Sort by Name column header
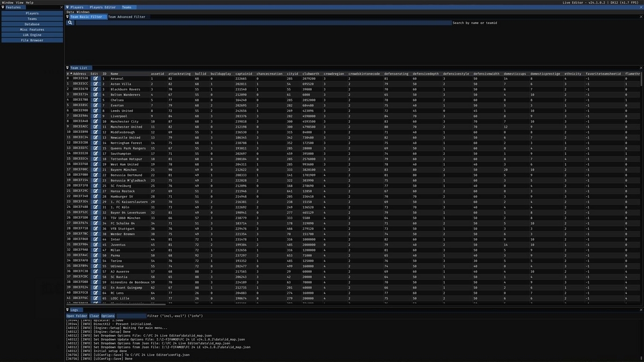Image resolution: width=644 pixels, height=362 pixels. (114, 73)
